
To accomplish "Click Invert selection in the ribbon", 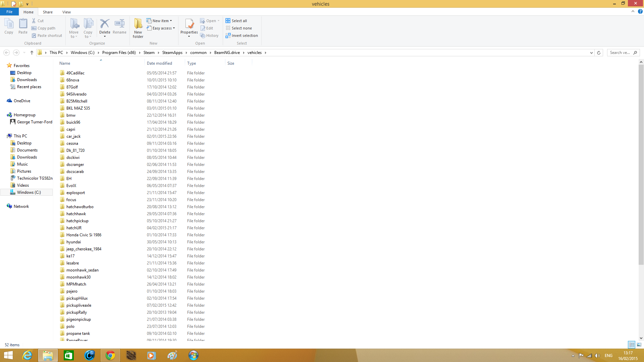I will pyautogui.click(x=241, y=36).
